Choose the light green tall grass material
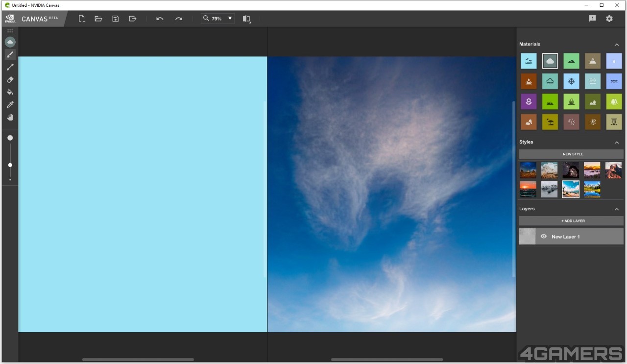 [x=571, y=101]
